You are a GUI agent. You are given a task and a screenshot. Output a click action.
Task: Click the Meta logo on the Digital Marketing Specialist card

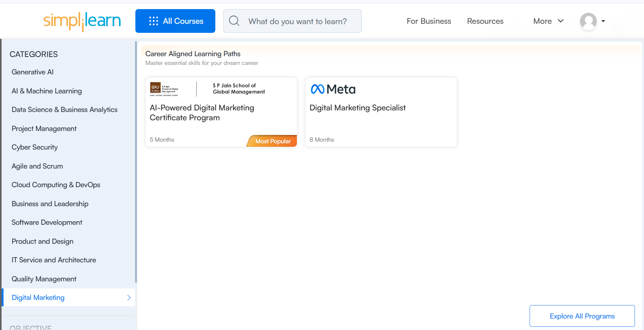(333, 89)
